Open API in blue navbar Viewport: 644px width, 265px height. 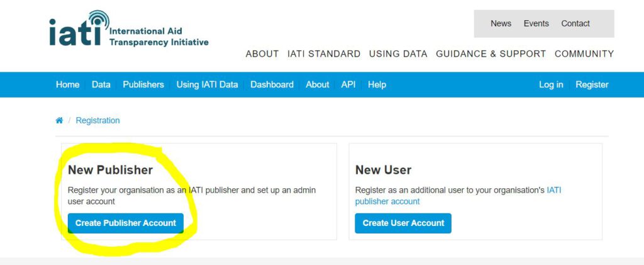tap(348, 84)
